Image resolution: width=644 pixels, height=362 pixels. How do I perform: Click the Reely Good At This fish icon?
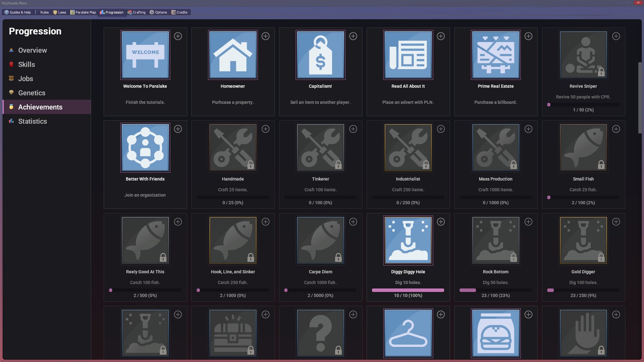pos(145,240)
